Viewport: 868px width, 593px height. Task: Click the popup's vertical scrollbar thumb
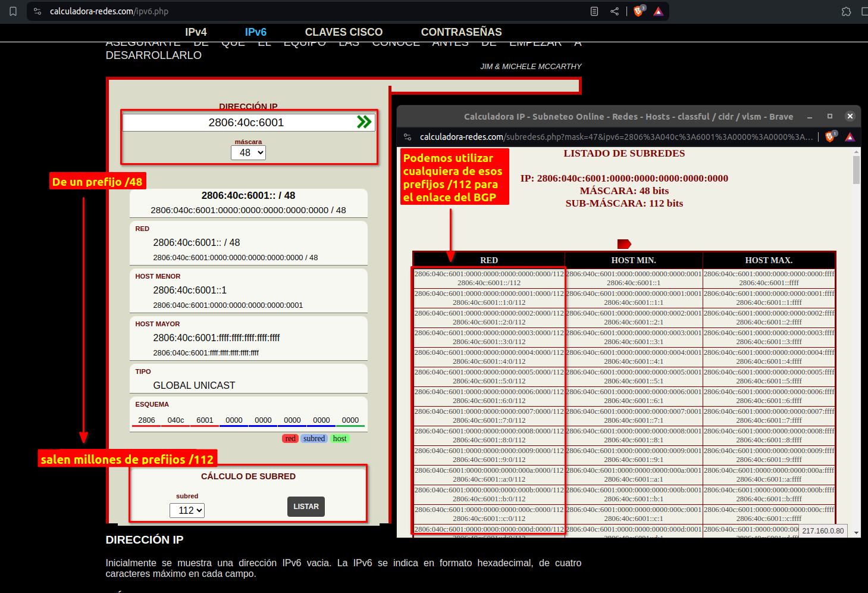856,170
